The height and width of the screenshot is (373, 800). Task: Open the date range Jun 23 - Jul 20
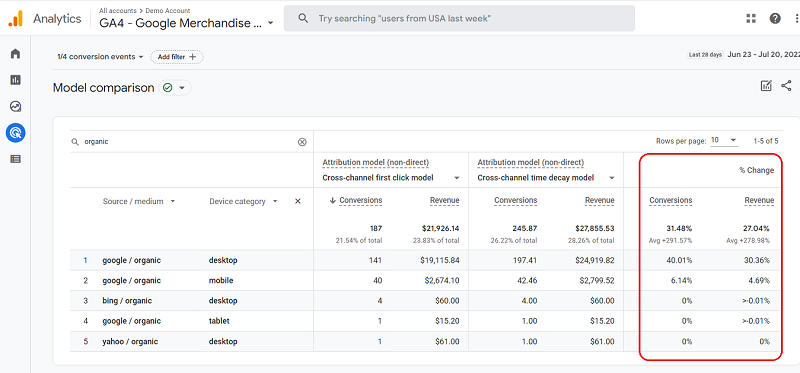(x=763, y=55)
